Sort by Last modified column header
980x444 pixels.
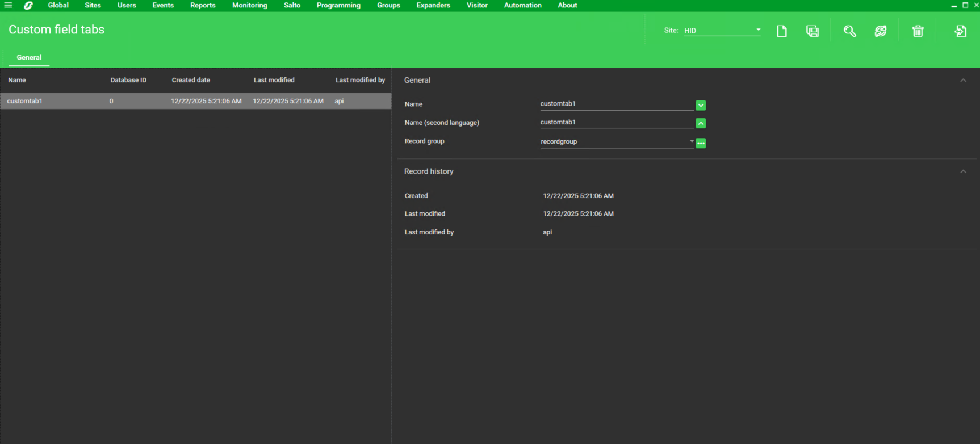(274, 80)
